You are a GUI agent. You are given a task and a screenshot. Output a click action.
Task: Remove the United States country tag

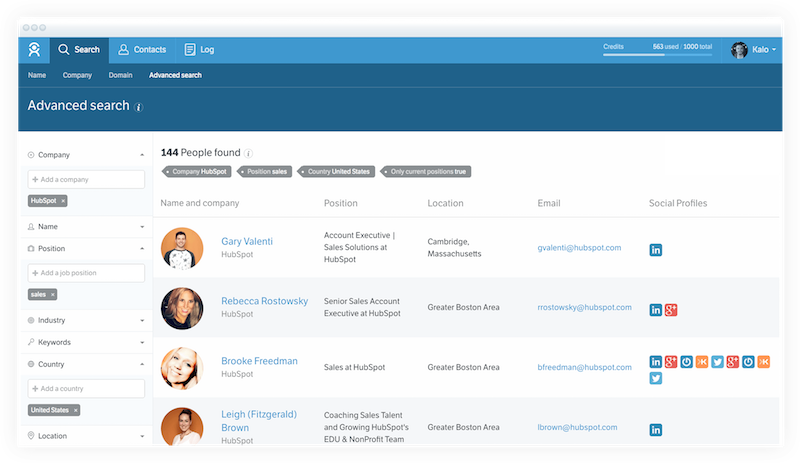[76, 410]
